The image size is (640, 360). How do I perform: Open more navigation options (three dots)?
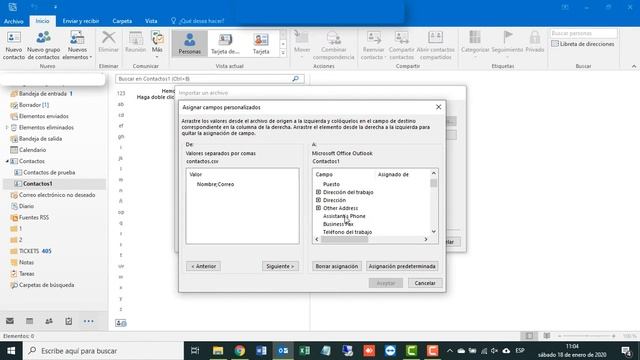tap(89, 321)
